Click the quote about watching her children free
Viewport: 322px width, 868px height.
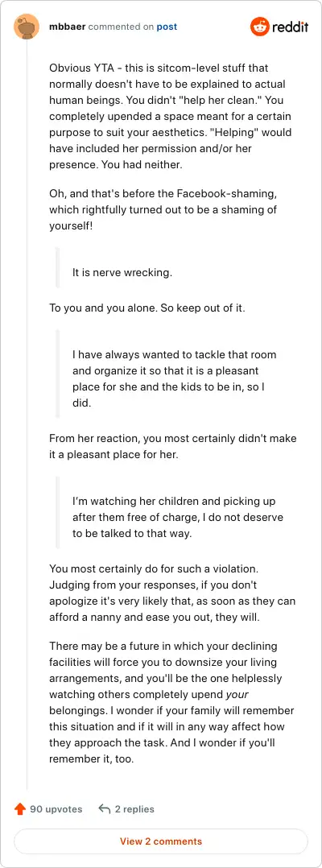click(176, 518)
